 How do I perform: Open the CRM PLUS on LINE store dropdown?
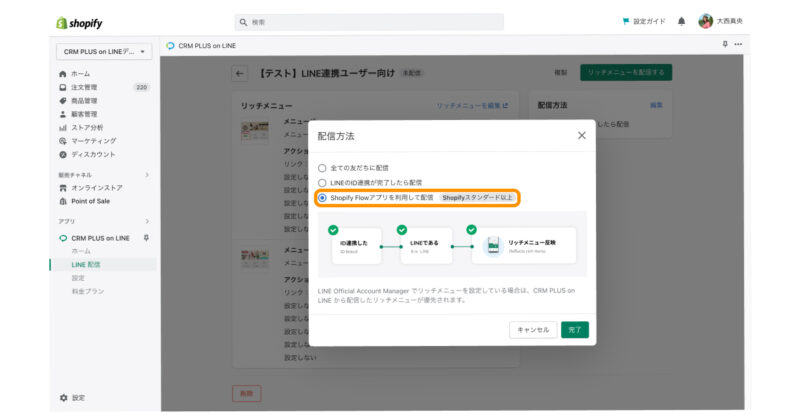(104, 52)
